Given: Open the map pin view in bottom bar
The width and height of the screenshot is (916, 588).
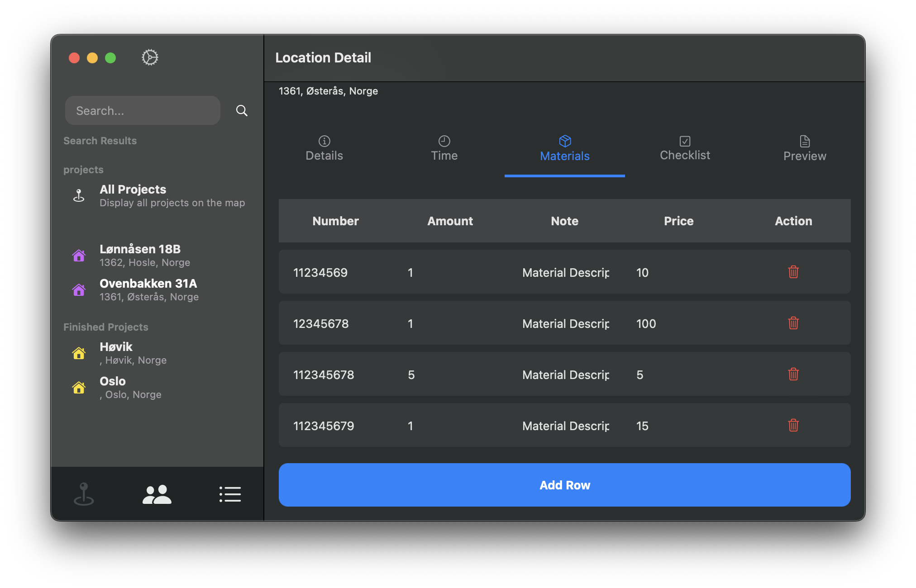Looking at the screenshot, I should pos(84,494).
